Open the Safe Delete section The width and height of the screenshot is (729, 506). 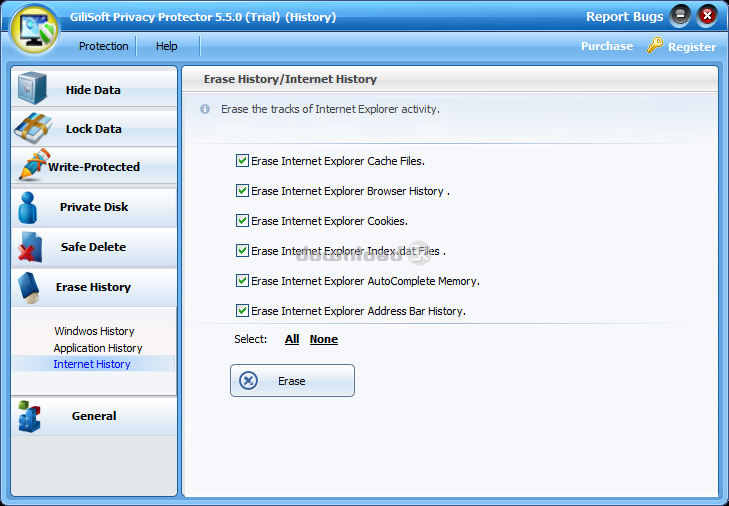point(94,247)
